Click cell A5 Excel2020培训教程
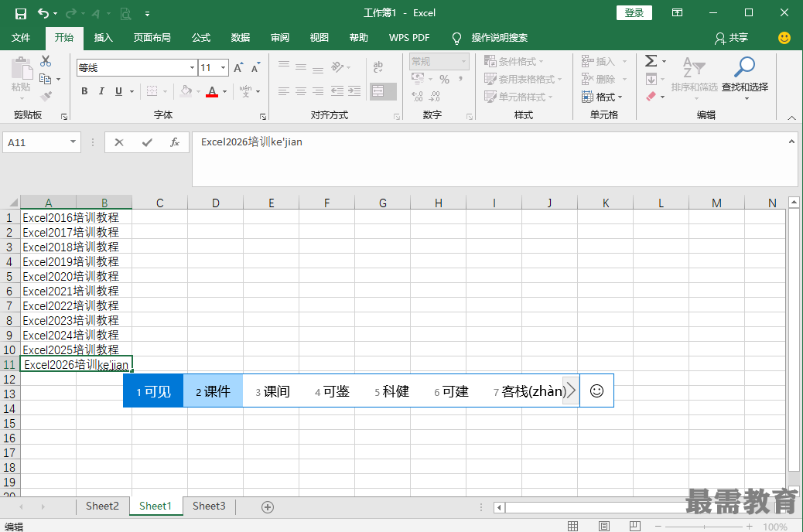The image size is (803, 532). point(49,276)
